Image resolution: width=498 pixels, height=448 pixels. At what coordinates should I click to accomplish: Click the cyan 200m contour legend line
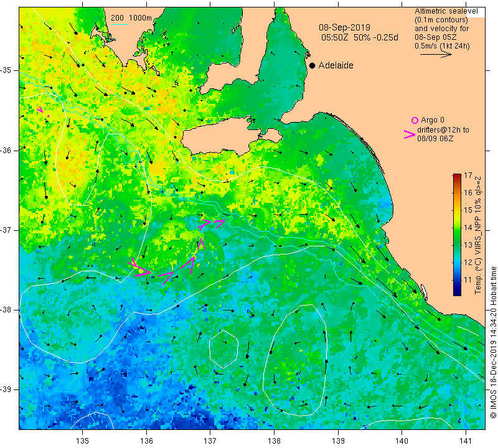[119, 24]
